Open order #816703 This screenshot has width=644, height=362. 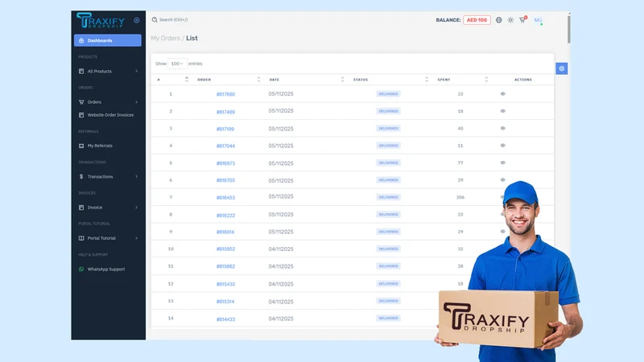pos(225,180)
